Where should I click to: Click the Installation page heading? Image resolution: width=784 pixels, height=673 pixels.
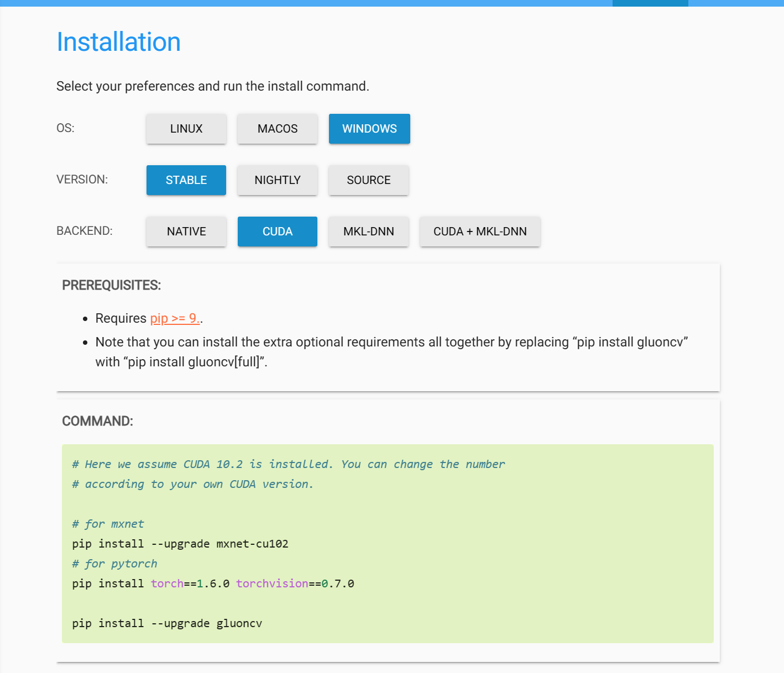click(x=119, y=42)
